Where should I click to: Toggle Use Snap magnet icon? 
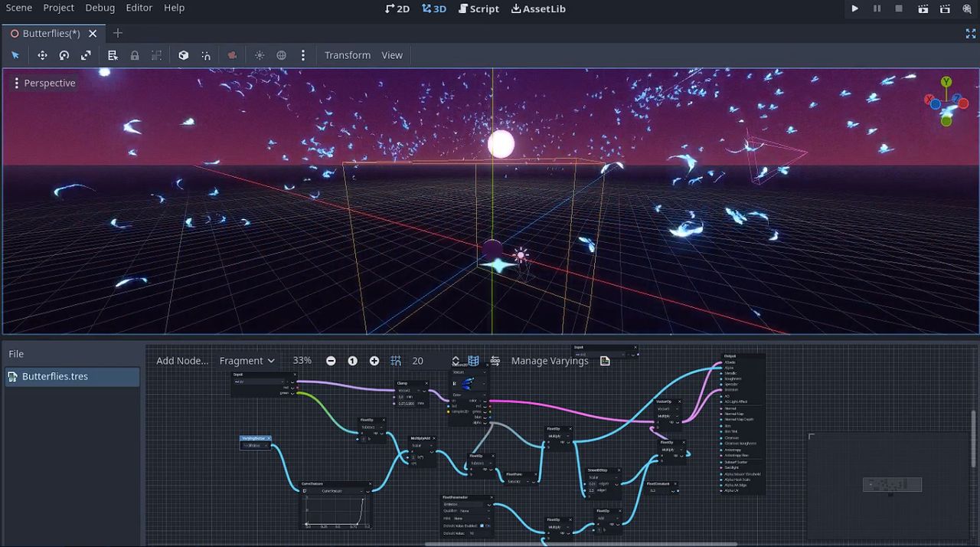(206, 55)
